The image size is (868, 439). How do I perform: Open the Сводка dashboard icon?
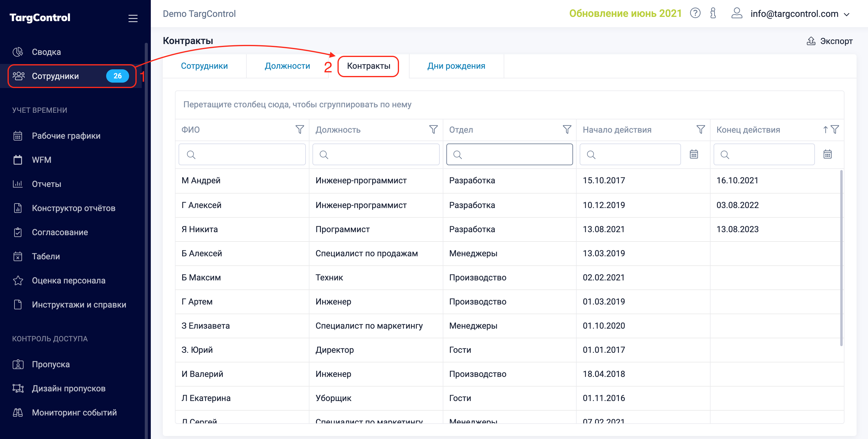[x=18, y=52]
